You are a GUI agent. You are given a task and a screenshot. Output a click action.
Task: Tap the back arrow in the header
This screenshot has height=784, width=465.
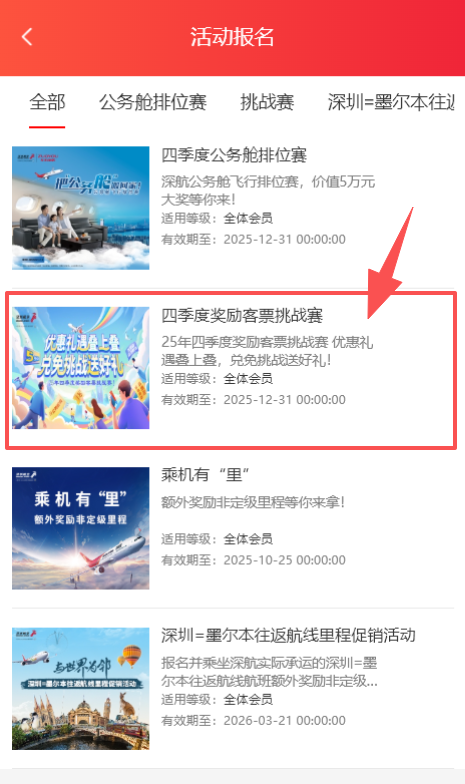point(27,36)
